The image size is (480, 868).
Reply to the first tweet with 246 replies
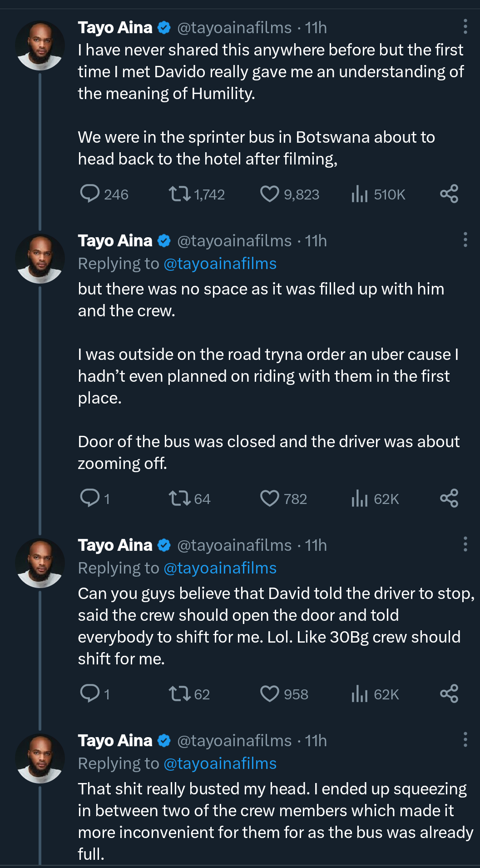pyautogui.click(x=90, y=194)
